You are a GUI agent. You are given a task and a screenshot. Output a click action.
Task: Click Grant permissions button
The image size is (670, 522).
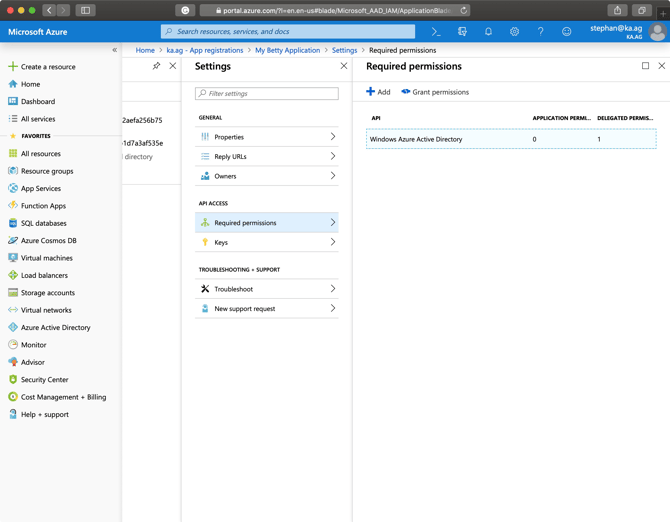pos(435,92)
